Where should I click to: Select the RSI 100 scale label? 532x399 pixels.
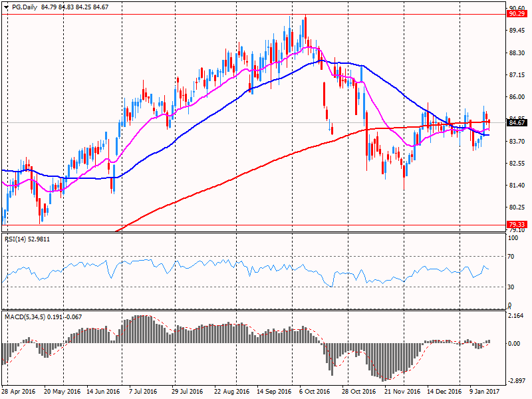coord(513,238)
